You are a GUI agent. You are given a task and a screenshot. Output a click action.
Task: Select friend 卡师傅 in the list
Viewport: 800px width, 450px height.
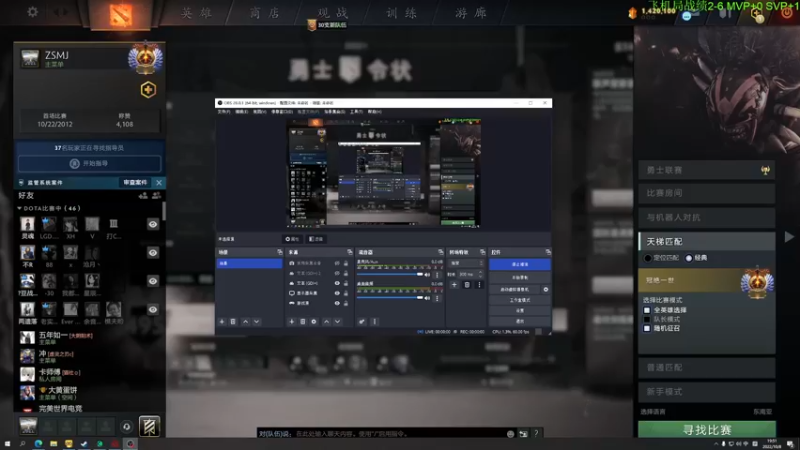tap(88, 374)
